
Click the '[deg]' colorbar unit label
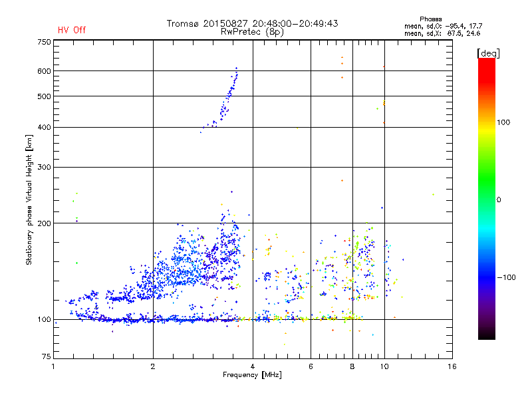click(488, 53)
